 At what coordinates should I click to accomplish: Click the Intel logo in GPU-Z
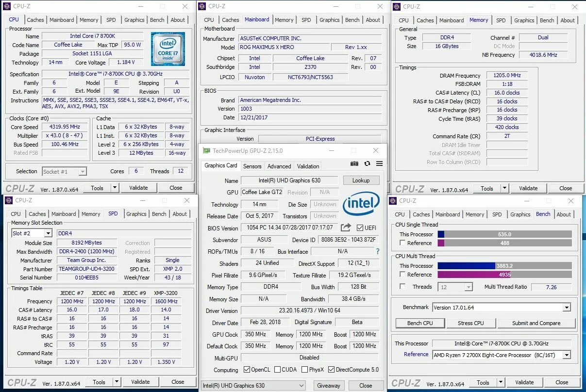pyautogui.click(x=361, y=203)
